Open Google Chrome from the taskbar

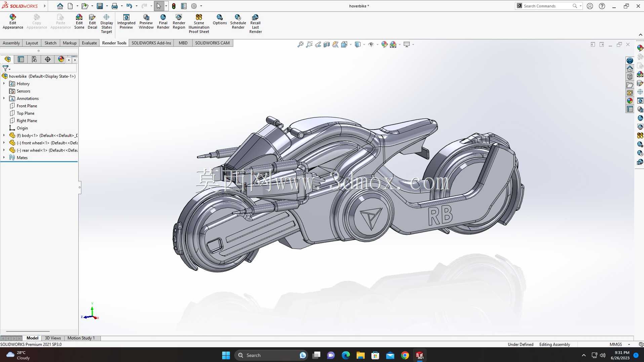pos(405,355)
